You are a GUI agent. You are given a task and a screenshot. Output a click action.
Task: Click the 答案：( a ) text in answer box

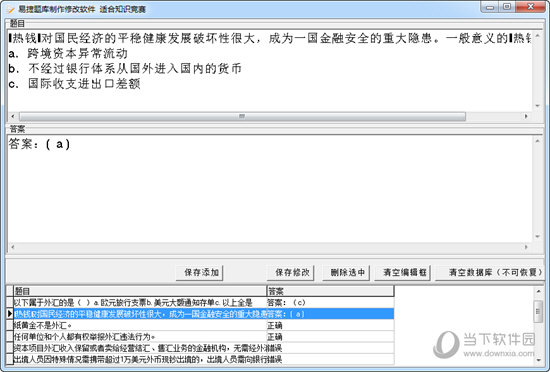coord(39,144)
